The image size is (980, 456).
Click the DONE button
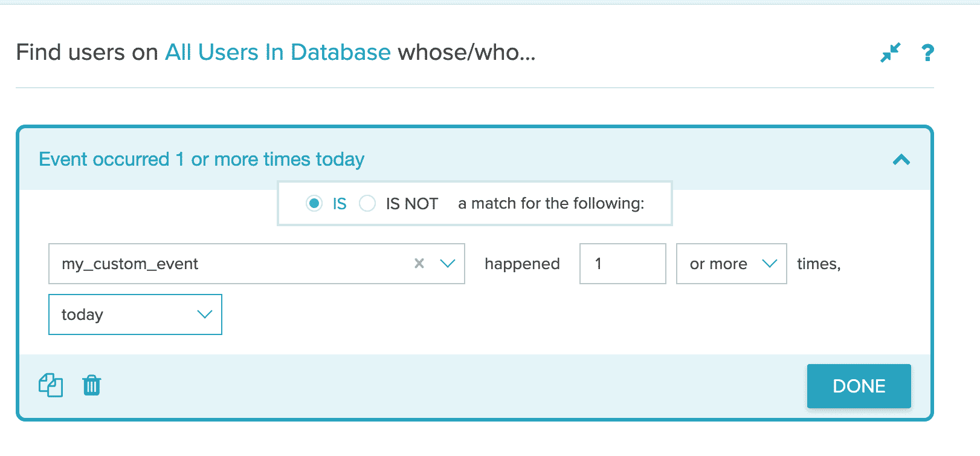point(859,386)
